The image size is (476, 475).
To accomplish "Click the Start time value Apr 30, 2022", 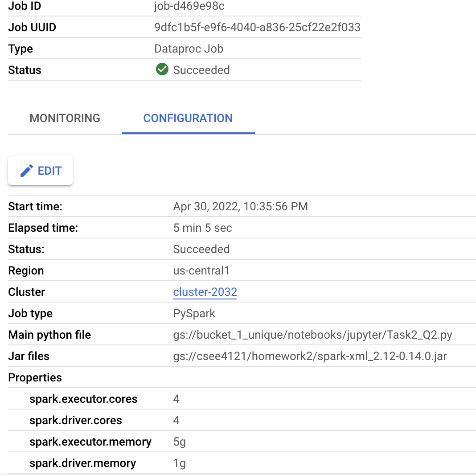I will 240,206.
